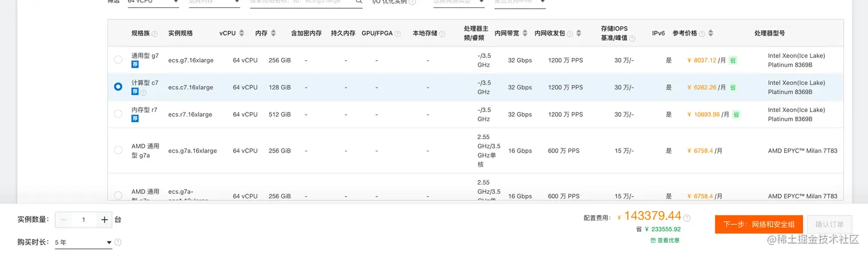Select the 通用型 g7 radio button

coord(118,60)
